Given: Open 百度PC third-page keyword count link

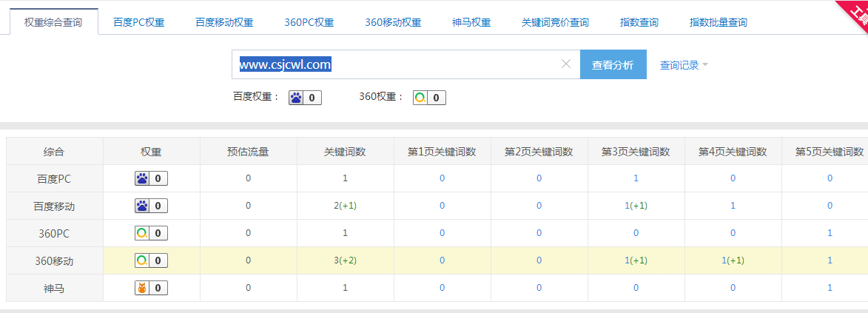Looking at the screenshot, I should pos(636,178).
